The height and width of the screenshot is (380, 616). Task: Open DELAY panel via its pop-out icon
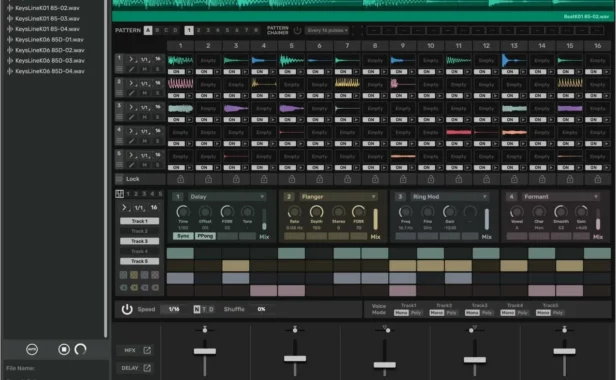coord(147,368)
